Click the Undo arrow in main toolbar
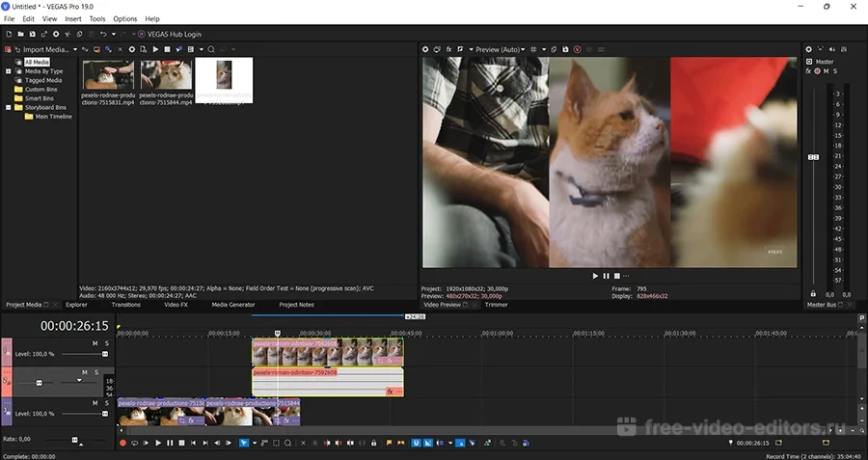This screenshot has width=868, height=460. coord(102,34)
